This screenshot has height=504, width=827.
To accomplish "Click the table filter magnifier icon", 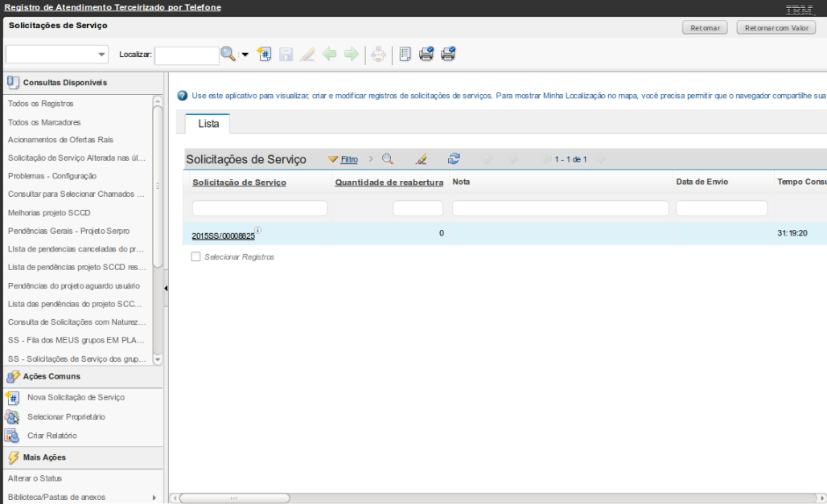I will (x=388, y=159).
